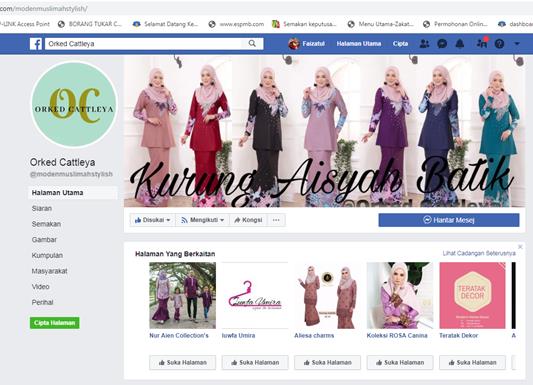Open the Gambar section in sidebar
Screen dimensions: 533x385
pos(44,240)
